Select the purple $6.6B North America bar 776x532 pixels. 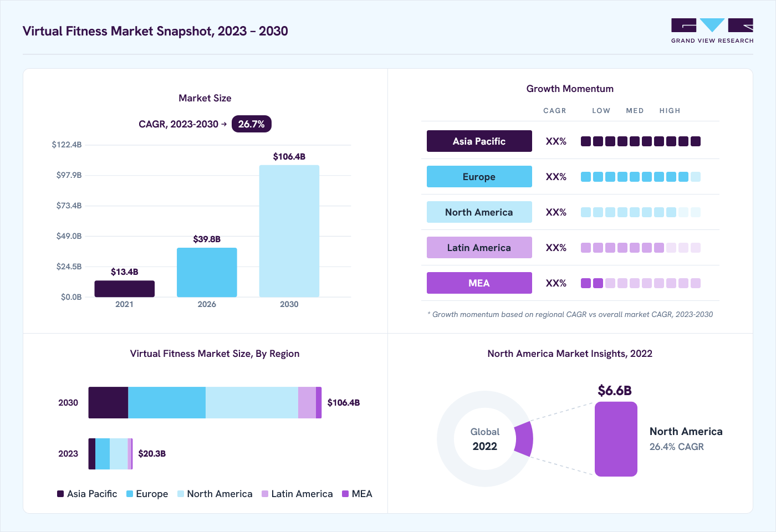[616, 439]
